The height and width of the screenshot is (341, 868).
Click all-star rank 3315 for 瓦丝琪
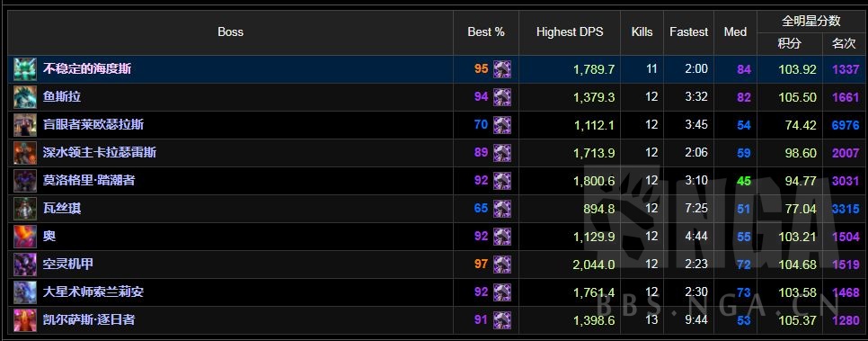pos(846,209)
